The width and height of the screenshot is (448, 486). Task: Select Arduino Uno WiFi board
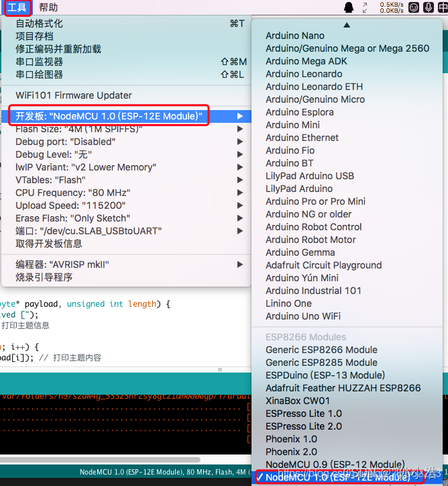347,316
